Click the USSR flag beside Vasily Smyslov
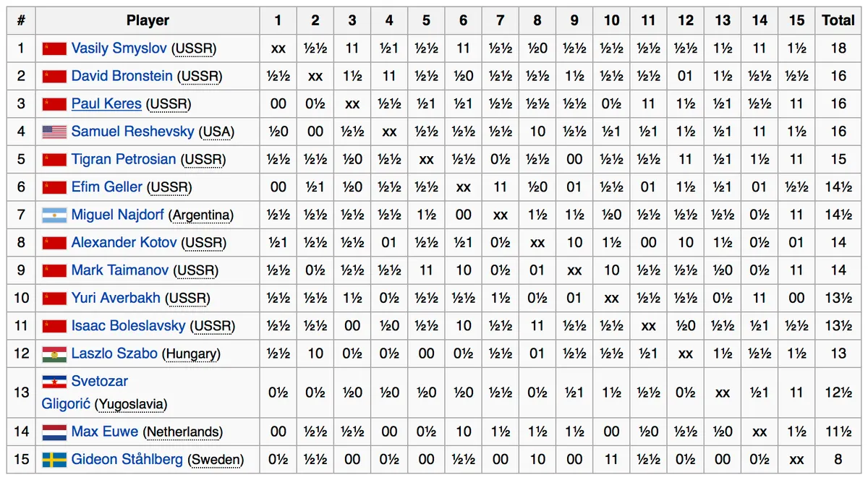Screen dimensions: 868x480 tap(54, 48)
